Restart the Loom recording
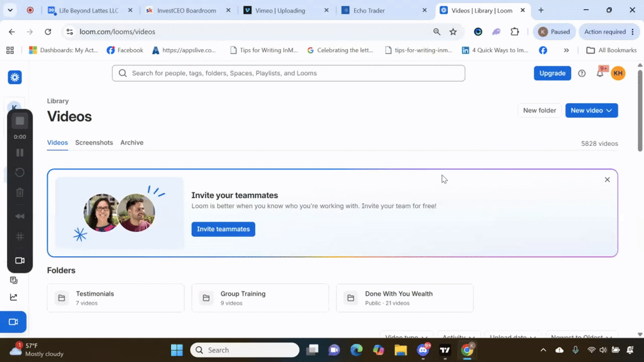Screen dimensions: 644x362 click(x=19, y=172)
